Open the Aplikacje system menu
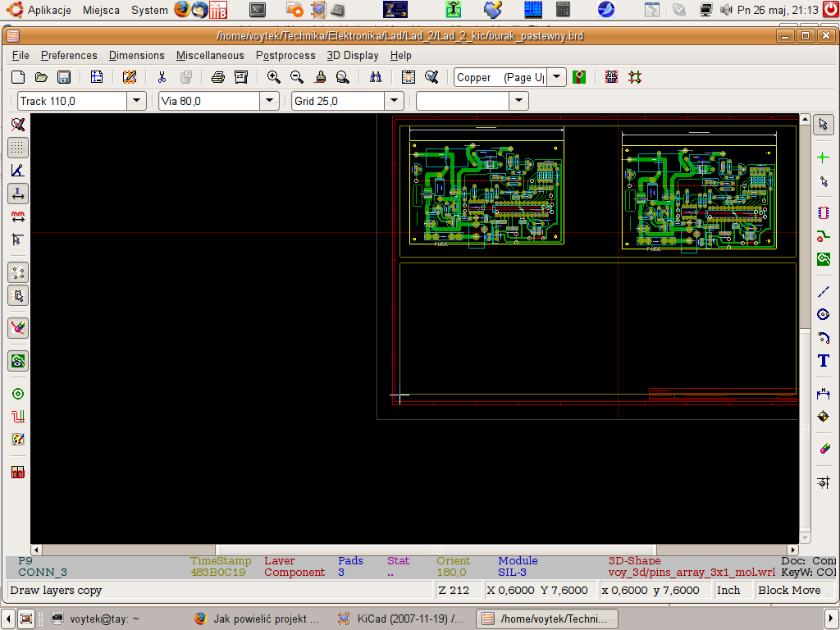Image resolution: width=840 pixels, height=630 pixels. click(x=39, y=10)
